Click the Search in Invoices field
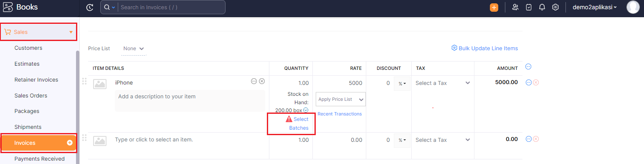Image resolution: width=644 pixels, height=164 pixels. coord(171,7)
